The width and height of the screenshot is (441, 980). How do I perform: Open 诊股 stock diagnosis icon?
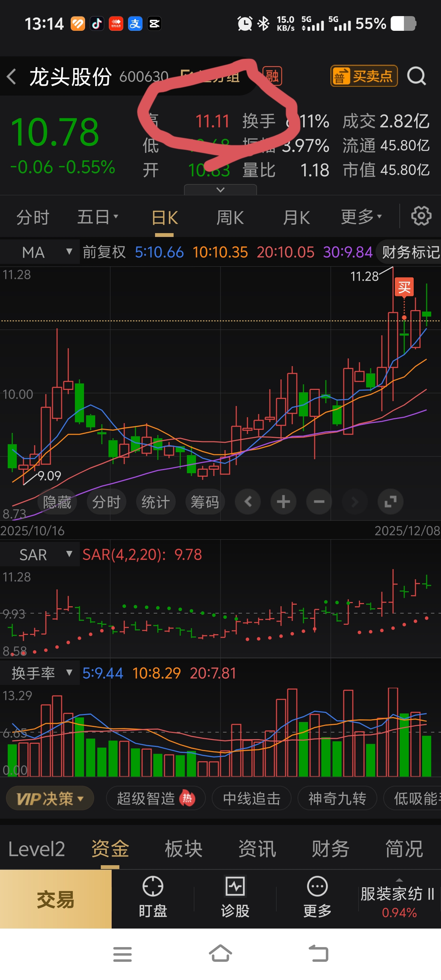[235, 897]
